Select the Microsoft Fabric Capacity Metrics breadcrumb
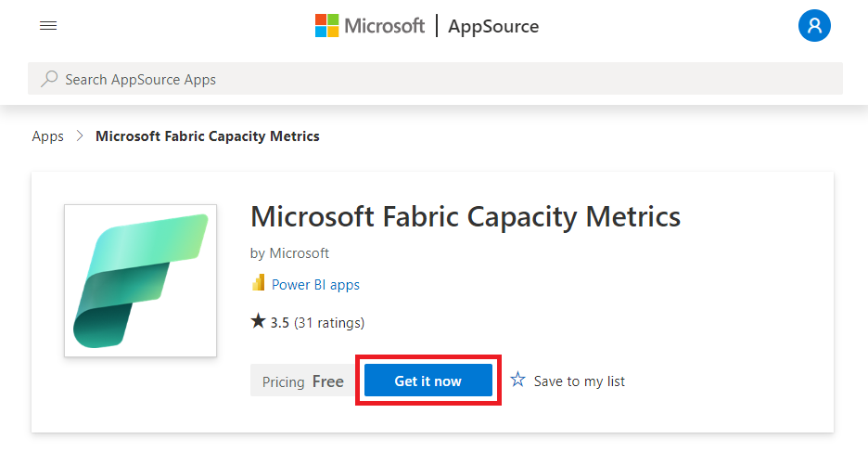Viewport: 868px width, 452px height. tap(208, 136)
